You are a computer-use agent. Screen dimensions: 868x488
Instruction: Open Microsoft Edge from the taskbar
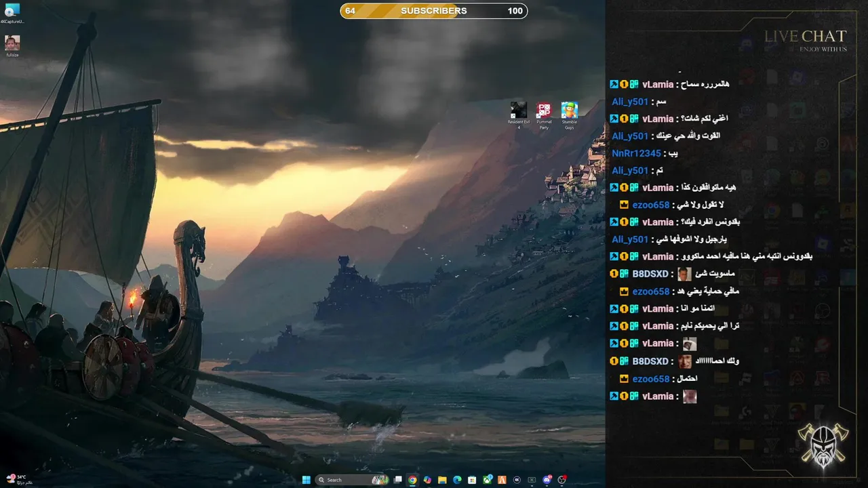457,480
